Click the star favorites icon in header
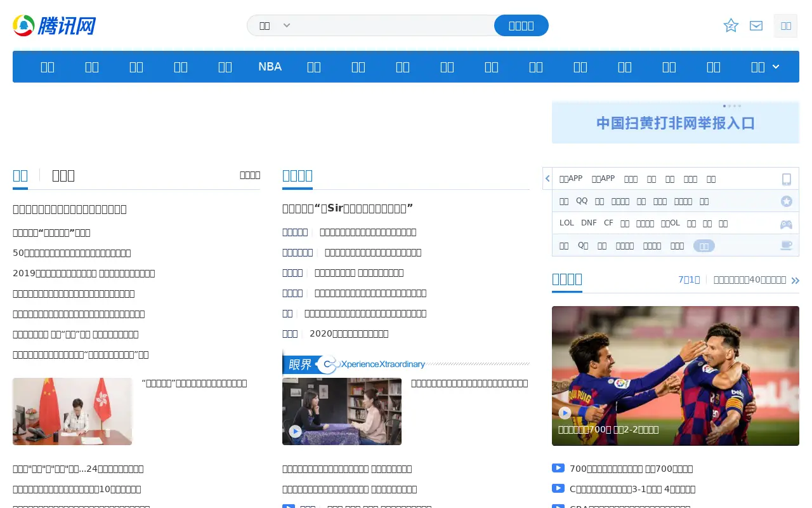The width and height of the screenshot is (812, 508). point(731,25)
